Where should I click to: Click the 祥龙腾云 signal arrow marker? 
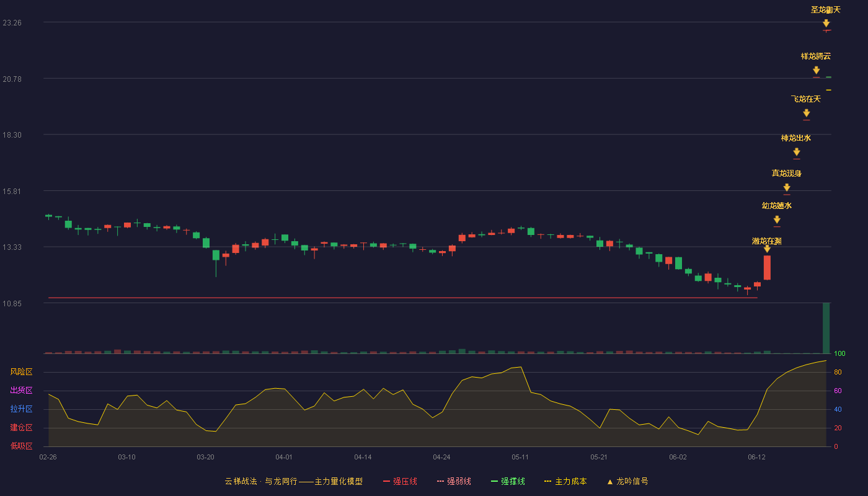coord(816,71)
